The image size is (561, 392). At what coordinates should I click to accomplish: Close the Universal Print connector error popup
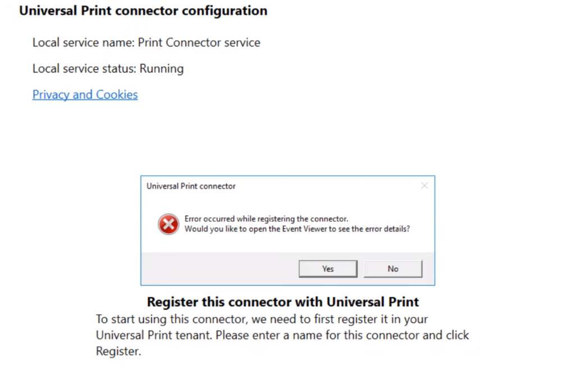click(x=424, y=185)
